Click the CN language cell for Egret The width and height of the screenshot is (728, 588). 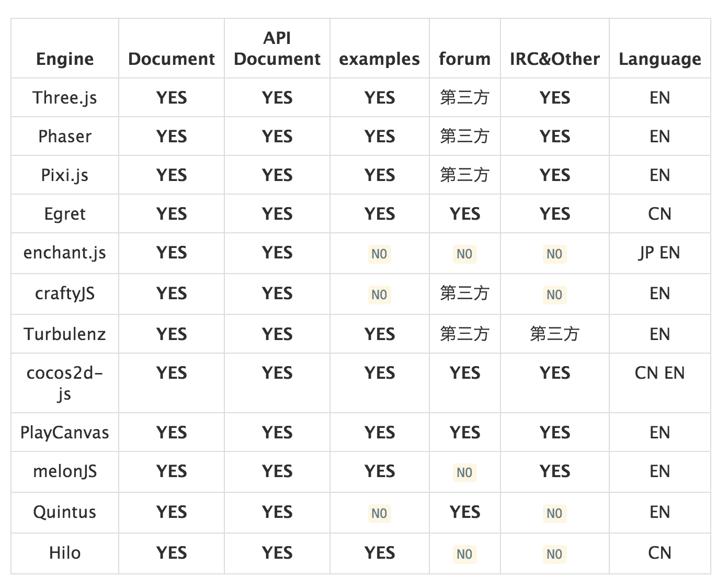[659, 214]
